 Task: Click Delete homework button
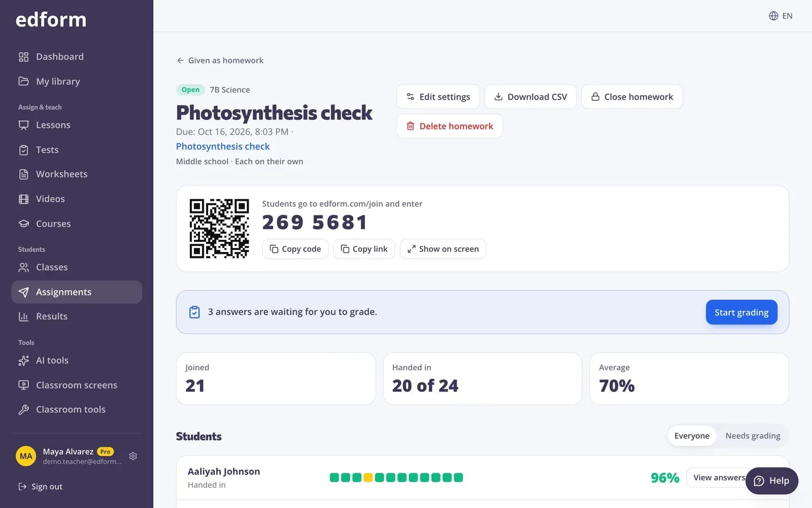(450, 126)
